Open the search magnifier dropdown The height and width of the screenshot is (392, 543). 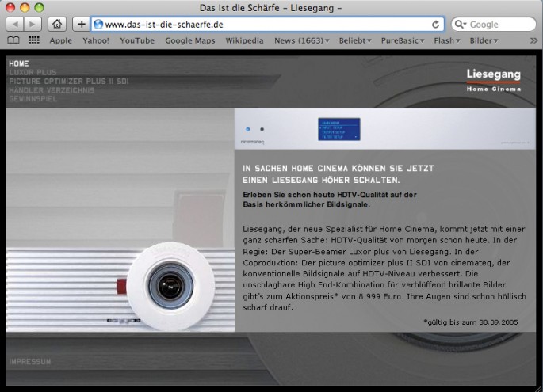461,25
